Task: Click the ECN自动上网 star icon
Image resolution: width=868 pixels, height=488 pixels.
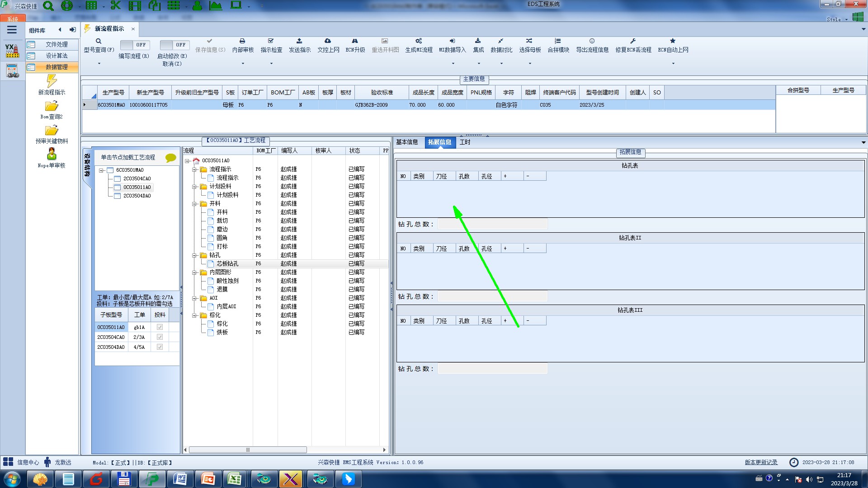Action: [x=673, y=41]
